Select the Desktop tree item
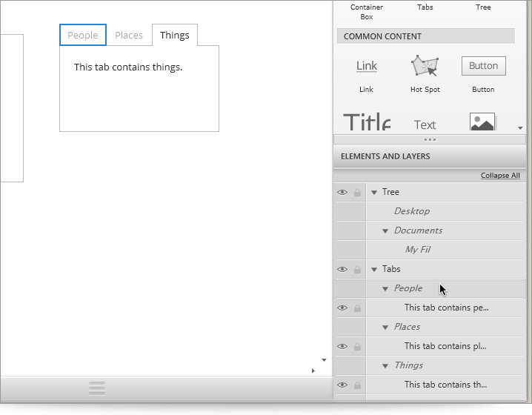Viewport: 532px width, 415px height. click(411, 211)
